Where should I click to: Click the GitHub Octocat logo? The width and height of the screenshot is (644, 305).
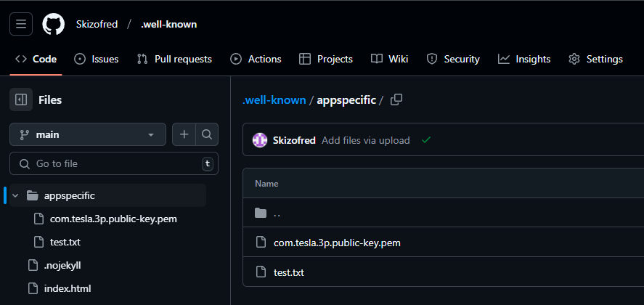[54, 24]
